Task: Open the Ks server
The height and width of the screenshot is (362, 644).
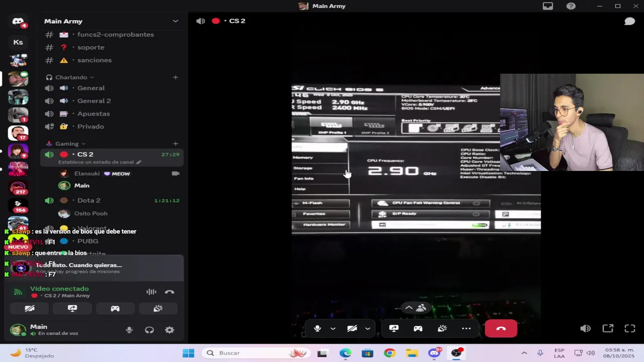Action: pos(18,42)
